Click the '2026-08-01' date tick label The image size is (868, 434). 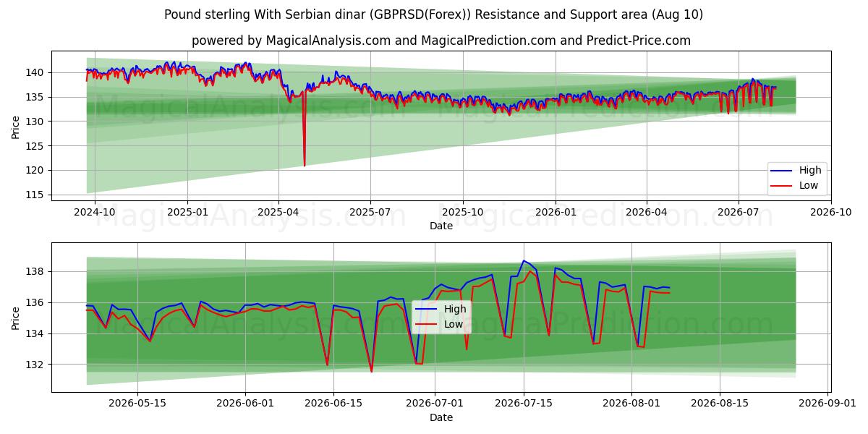click(x=631, y=404)
